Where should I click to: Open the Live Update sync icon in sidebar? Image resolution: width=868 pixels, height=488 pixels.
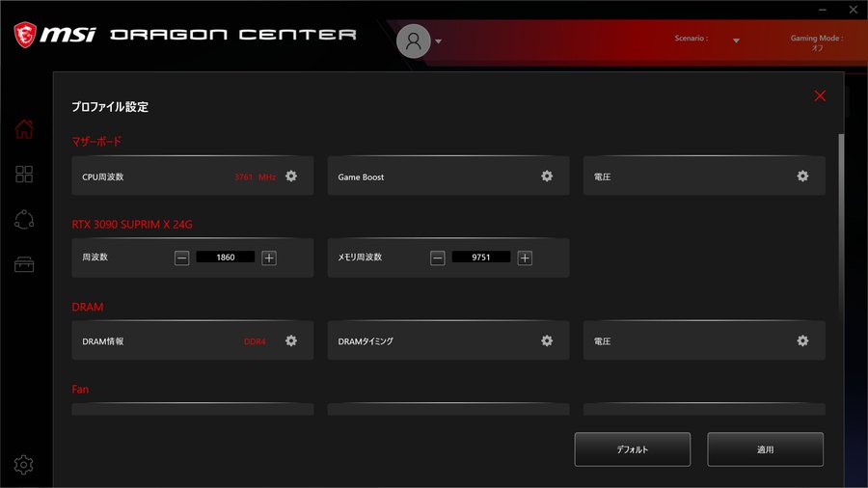(x=24, y=220)
